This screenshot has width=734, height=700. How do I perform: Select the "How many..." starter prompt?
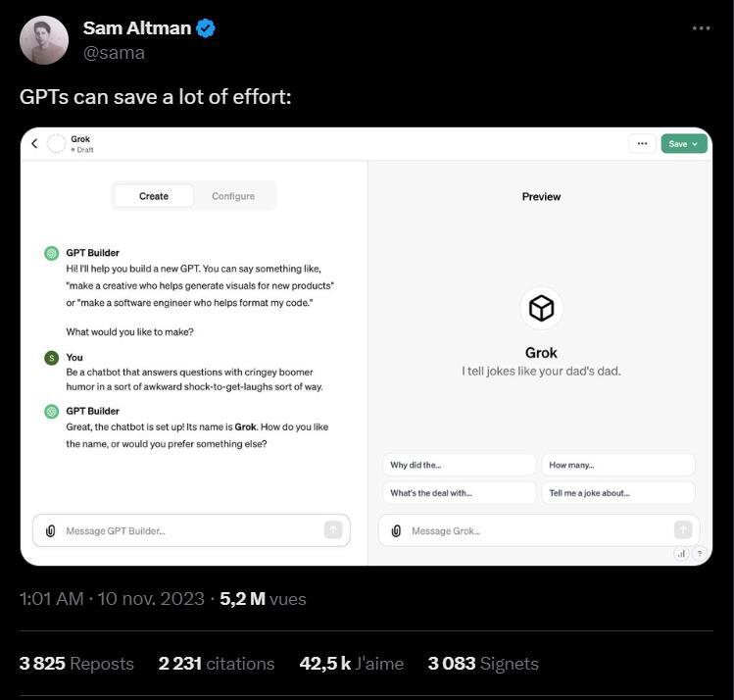click(617, 465)
